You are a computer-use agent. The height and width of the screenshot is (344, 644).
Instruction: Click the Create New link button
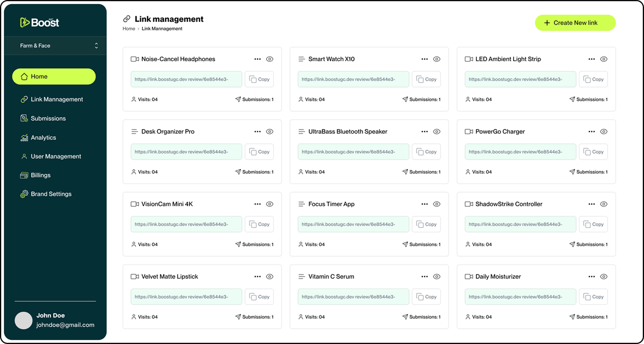tap(575, 23)
